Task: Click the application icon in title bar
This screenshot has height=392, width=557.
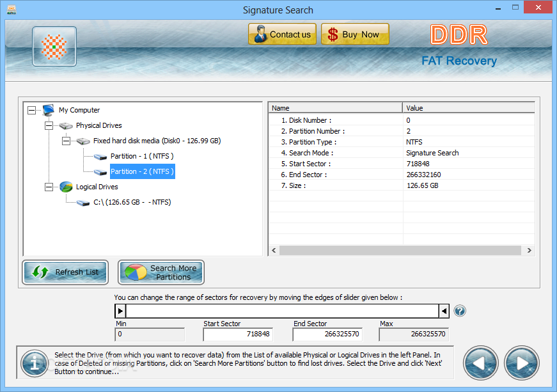Action: pyautogui.click(x=12, y=10)
